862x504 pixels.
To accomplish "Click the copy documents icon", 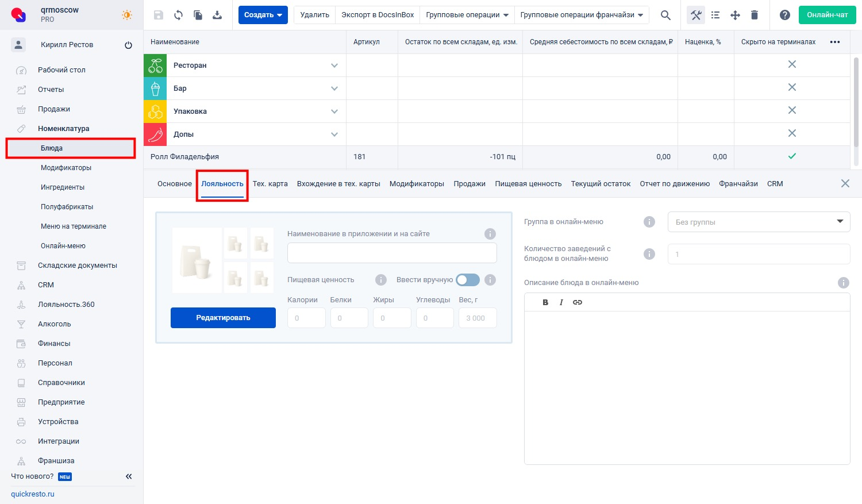I will [198, 15].
